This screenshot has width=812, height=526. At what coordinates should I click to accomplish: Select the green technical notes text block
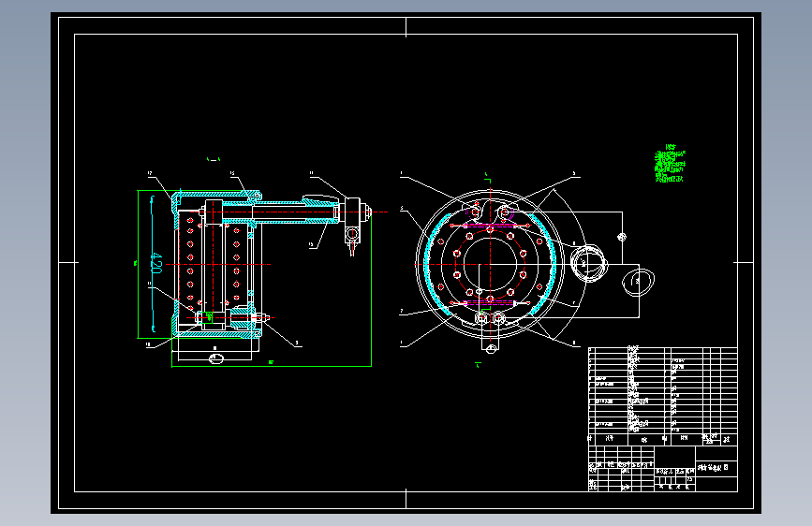coord(670,164)
